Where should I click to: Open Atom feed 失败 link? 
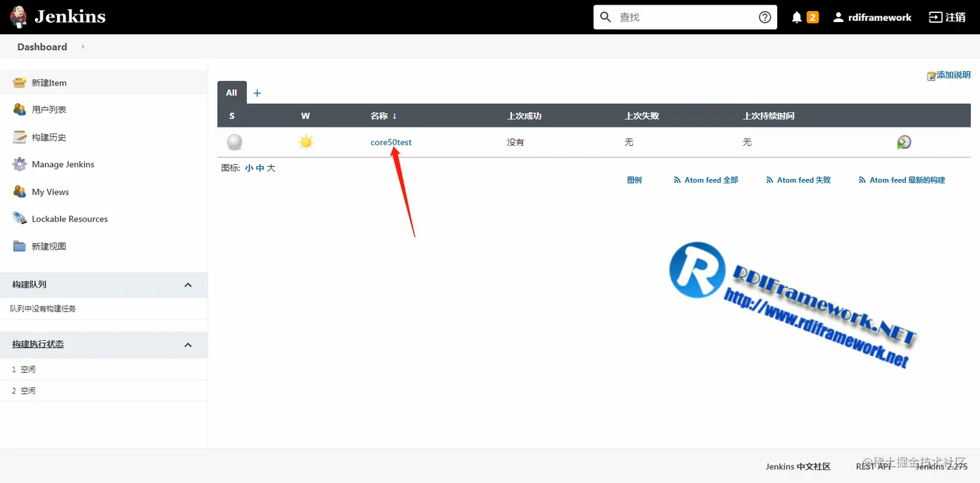(804, 180)
